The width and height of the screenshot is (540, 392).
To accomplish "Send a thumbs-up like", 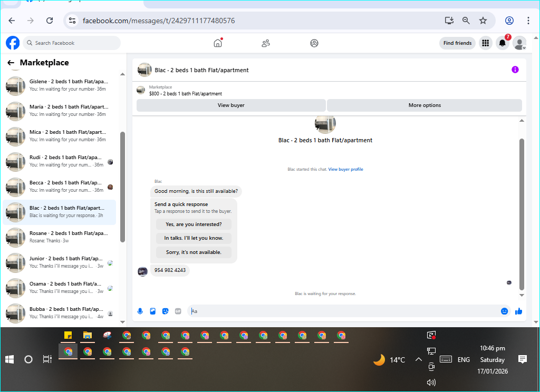I will point(519,311).
